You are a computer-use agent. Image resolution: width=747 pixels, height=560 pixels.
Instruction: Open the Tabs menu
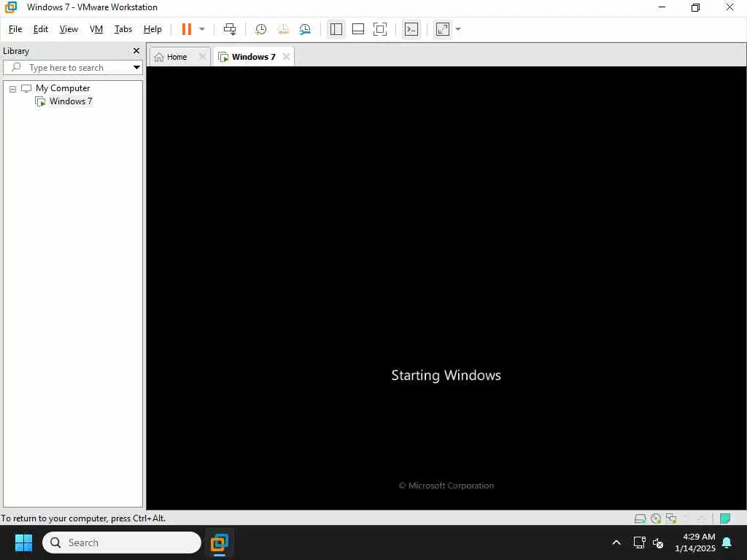(x=123, y=29)
